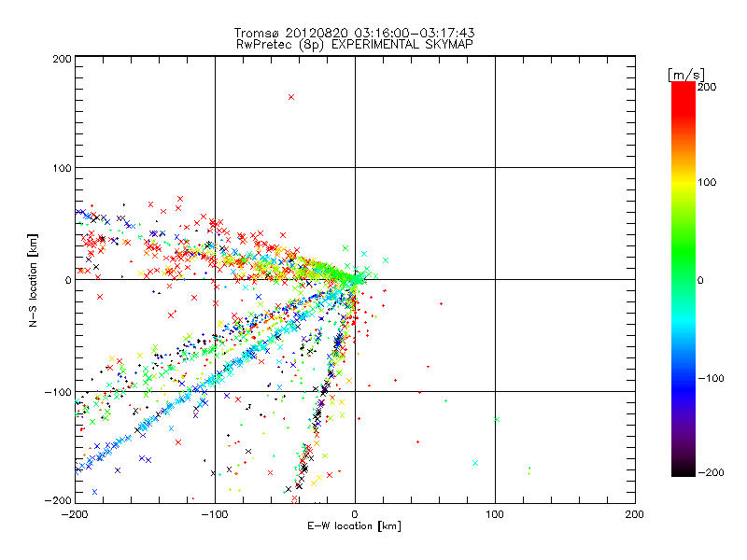Screen dimensions: 747x560
Task: Click the red region of the colorbar
Action: 684,100
